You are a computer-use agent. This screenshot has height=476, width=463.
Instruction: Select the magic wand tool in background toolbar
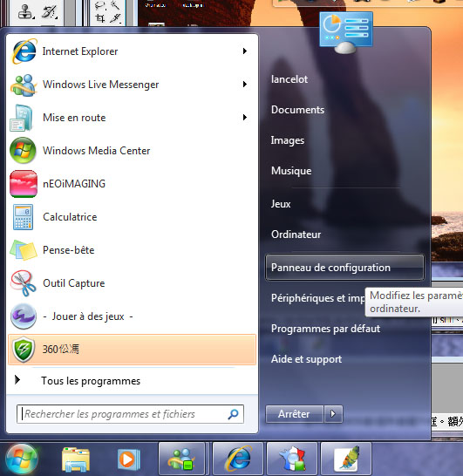(115, 5)
